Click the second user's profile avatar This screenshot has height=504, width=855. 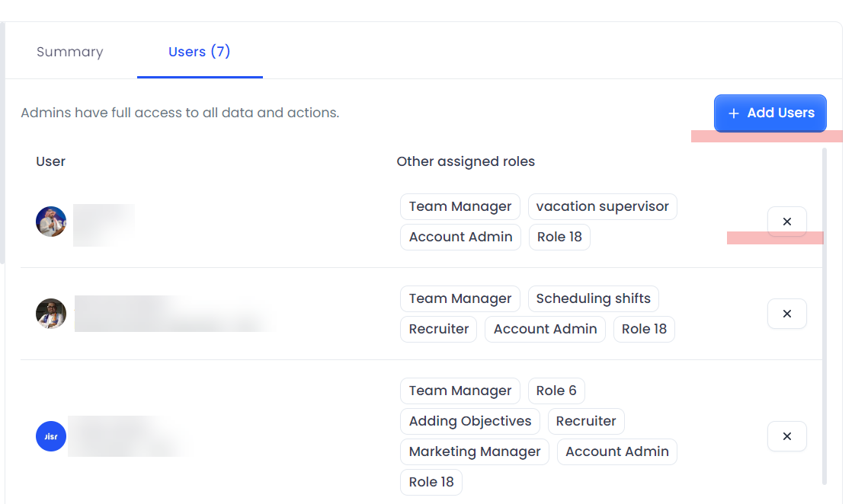pyautogui.click(x=51, y=314)
